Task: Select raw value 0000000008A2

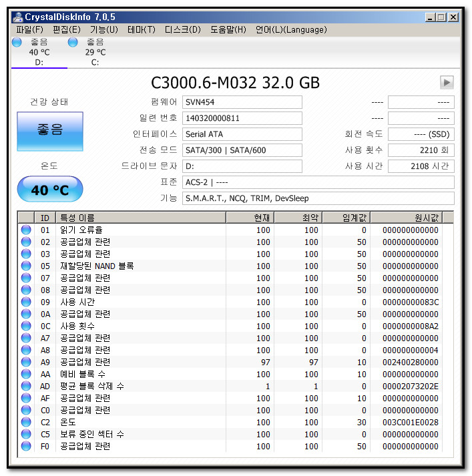Action: pyautogui.click(x=411, y=326)
